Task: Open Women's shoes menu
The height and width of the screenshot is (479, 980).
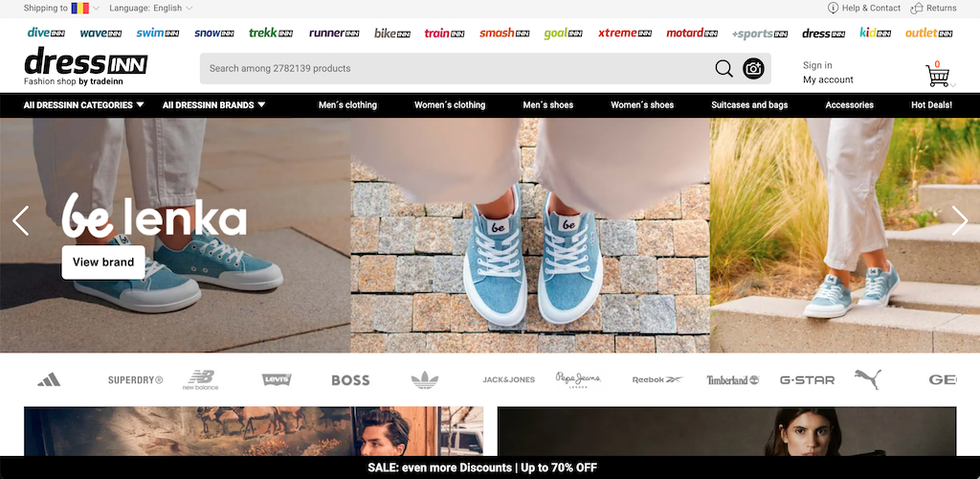Action: 642,105
